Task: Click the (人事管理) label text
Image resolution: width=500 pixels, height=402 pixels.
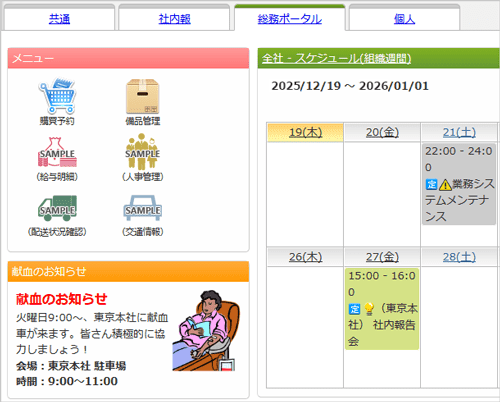Action: point(143,177)
